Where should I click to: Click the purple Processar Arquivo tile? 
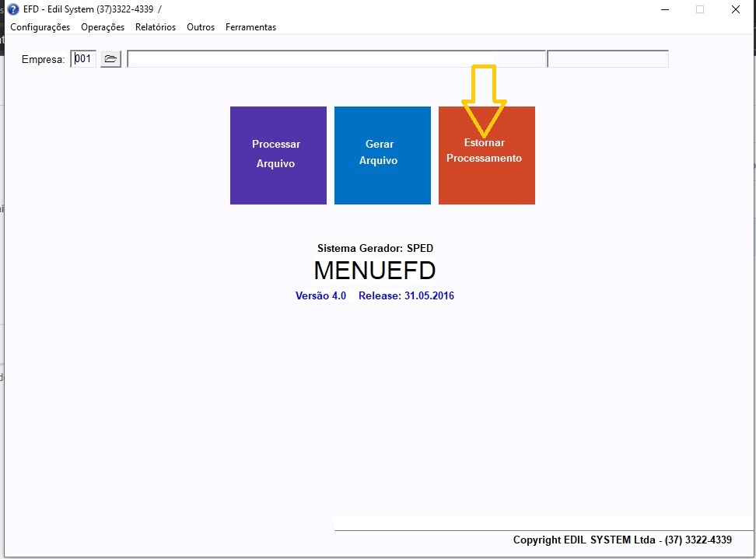278,155
